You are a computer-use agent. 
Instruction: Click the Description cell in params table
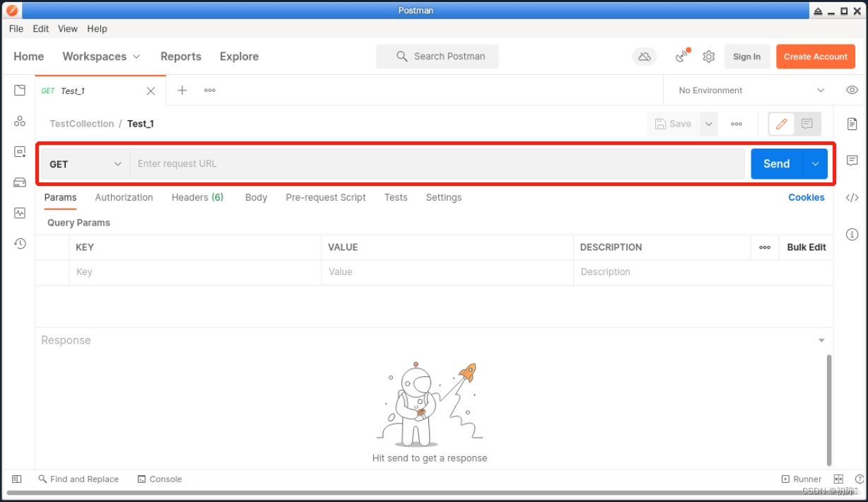[703, 272]
